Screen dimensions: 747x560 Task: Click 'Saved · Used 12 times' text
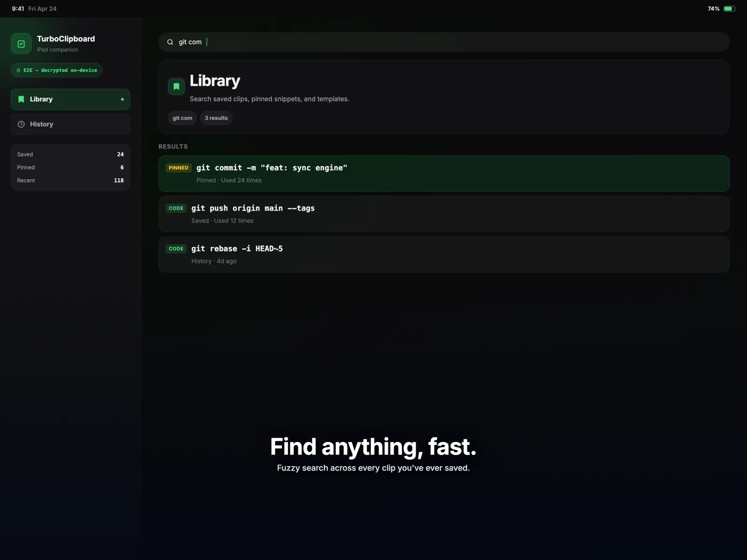click(222, 221)
